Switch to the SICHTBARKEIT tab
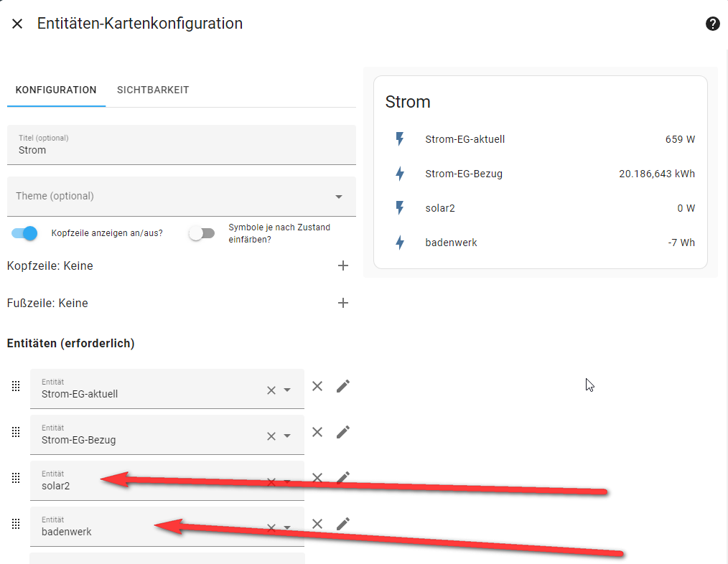This screenshot has width=728, height=564. 153,90
